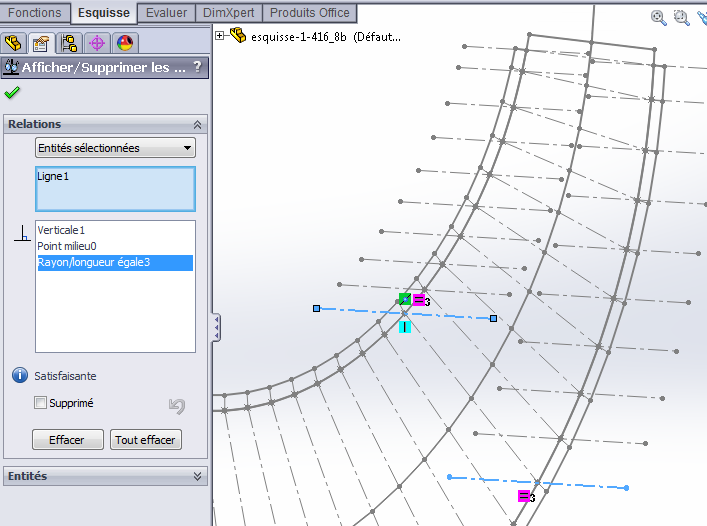Select the esquisse-1-416_8b document name

[x=326, y=37]
